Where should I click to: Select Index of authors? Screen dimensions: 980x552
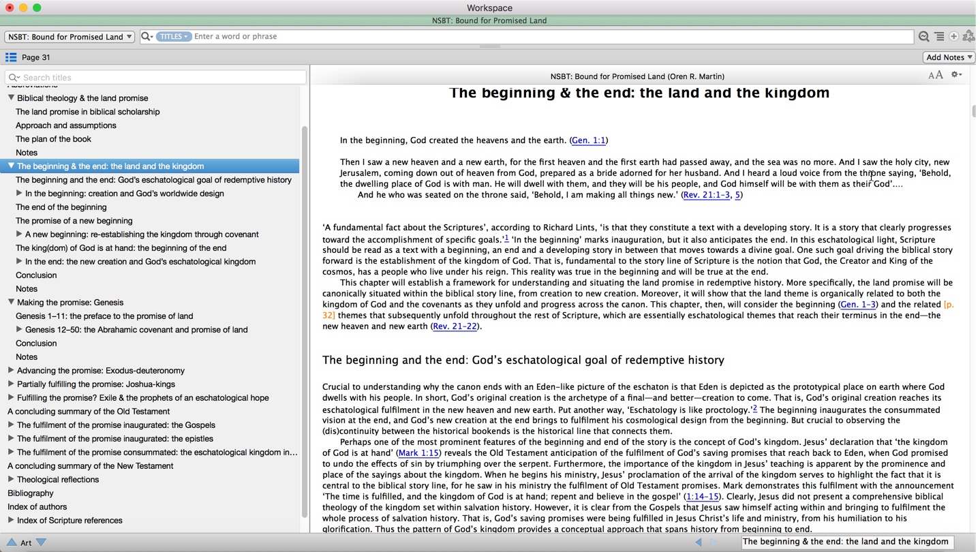(37, 507)
